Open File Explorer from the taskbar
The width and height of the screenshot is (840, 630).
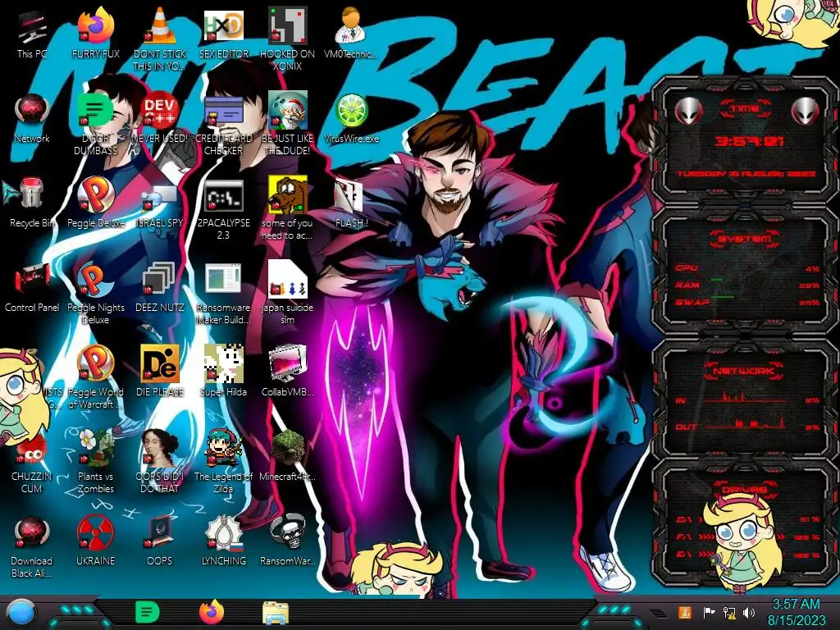(276, 612)
